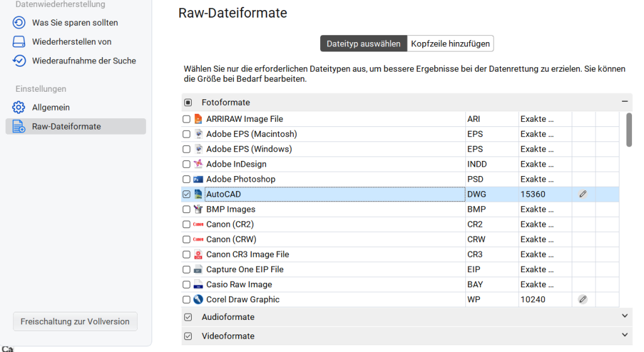Click the 'Wiederherstellen von' drive icon
644x352 pixels.
pos(19,41)
